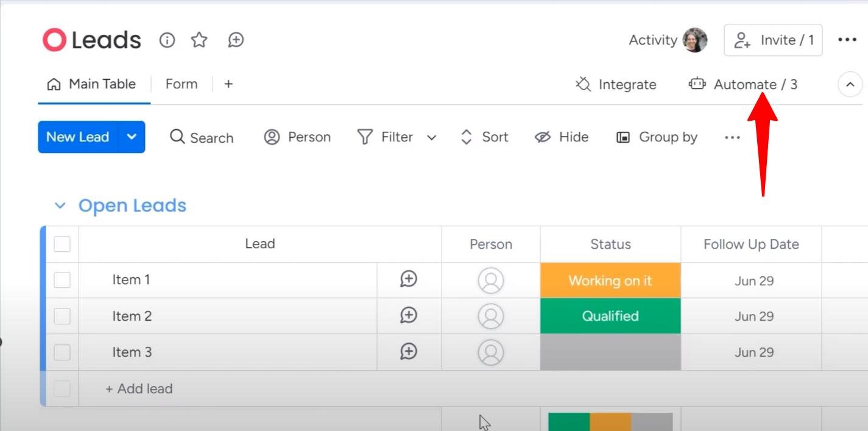Viewport: 868px width, 431px height.
Task: Open the New Lead dropdown arrow
Action: tap(132, 137)
